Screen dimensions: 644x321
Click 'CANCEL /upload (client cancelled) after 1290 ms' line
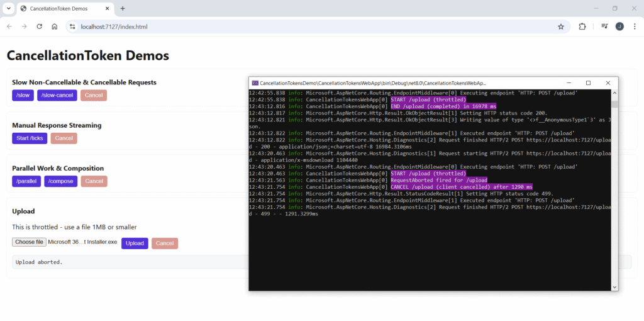tap(461, 186)
